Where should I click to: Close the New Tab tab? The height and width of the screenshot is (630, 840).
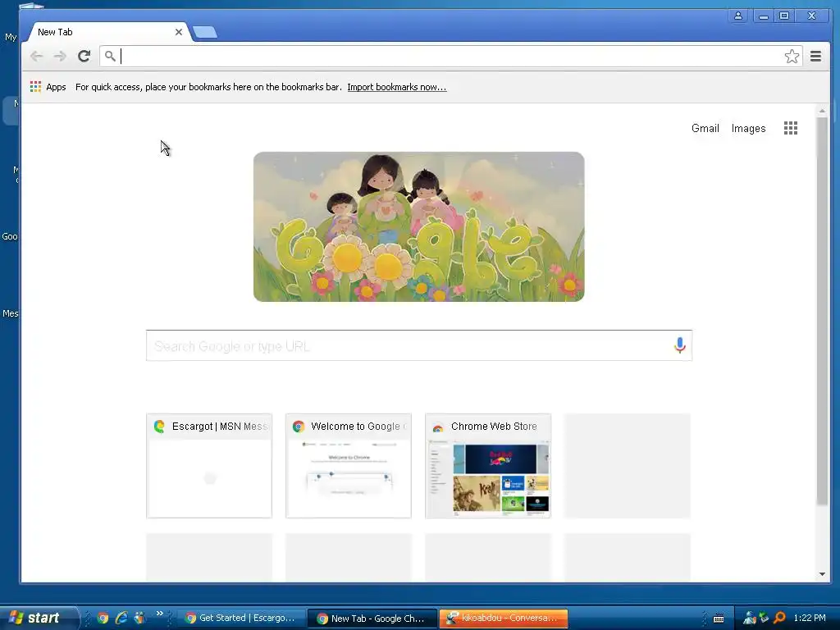[179, 32]
